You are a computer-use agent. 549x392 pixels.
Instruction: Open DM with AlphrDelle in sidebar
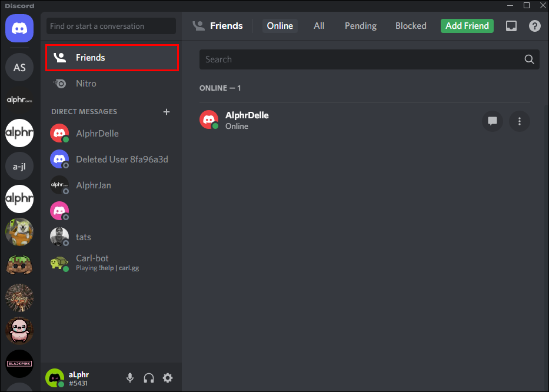click(112, 134)
